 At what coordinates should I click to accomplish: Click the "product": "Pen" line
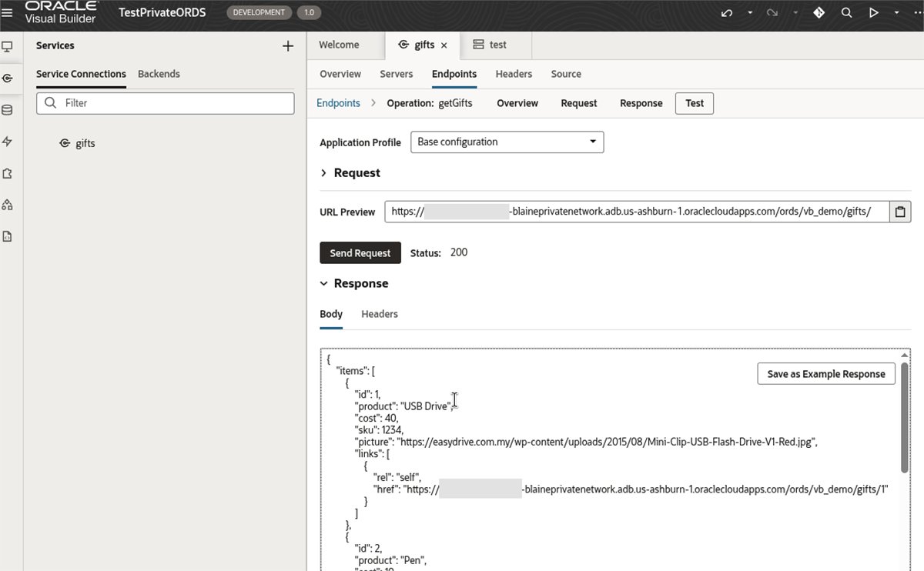tap(390, 560)
